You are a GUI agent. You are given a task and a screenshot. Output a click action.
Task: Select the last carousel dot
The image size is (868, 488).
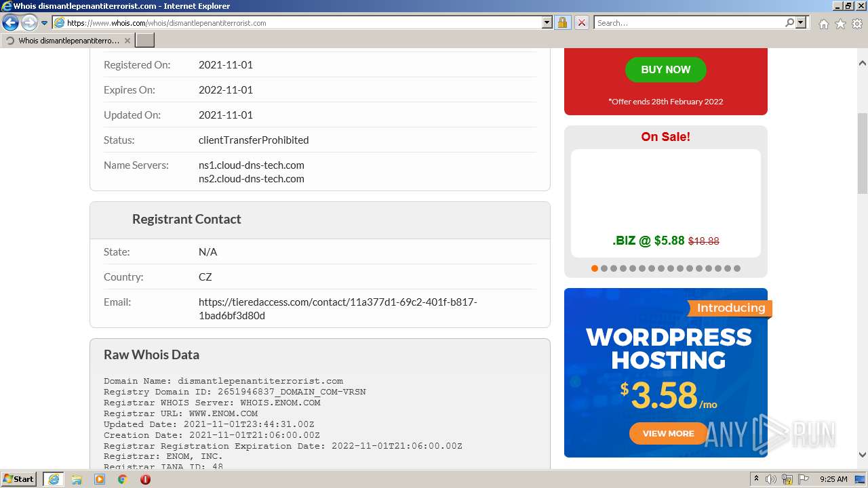click(x=737, y=268)
